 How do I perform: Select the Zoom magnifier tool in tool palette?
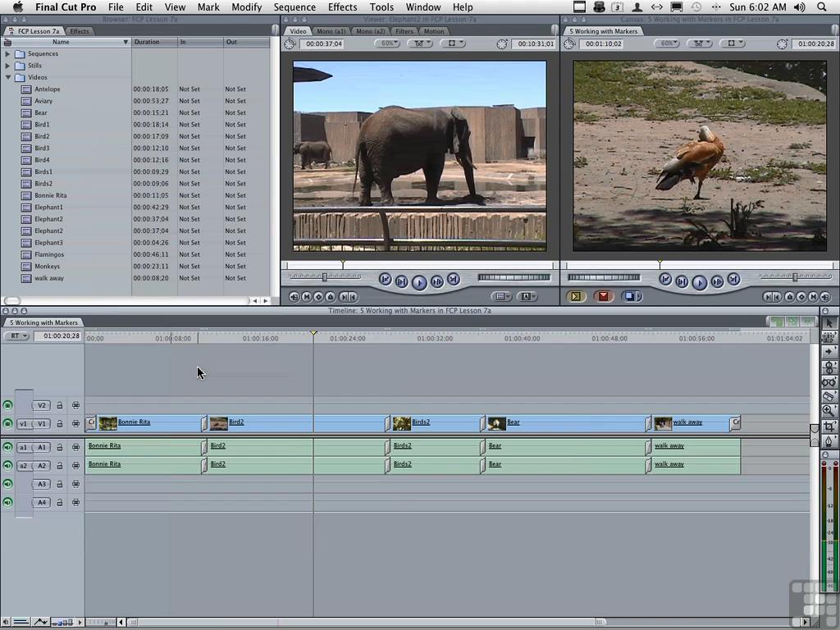[829, 411]
